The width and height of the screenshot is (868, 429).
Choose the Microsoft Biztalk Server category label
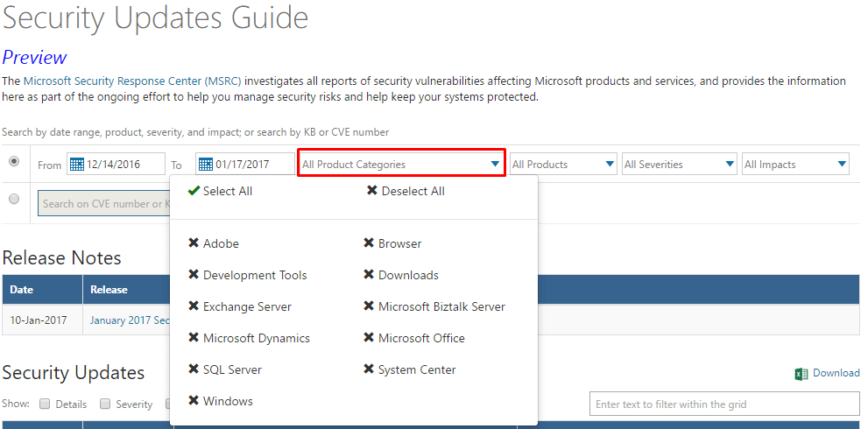tap(441, 306)
